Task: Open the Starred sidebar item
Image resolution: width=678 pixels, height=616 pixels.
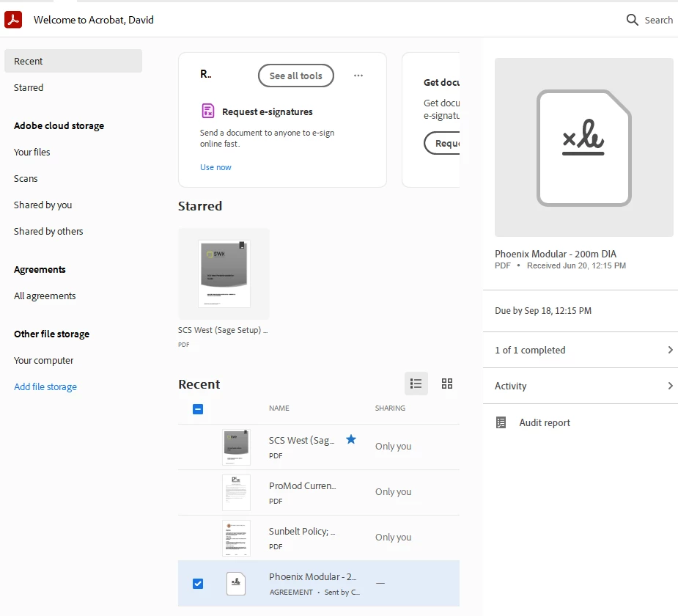Action: click(29, 87)
